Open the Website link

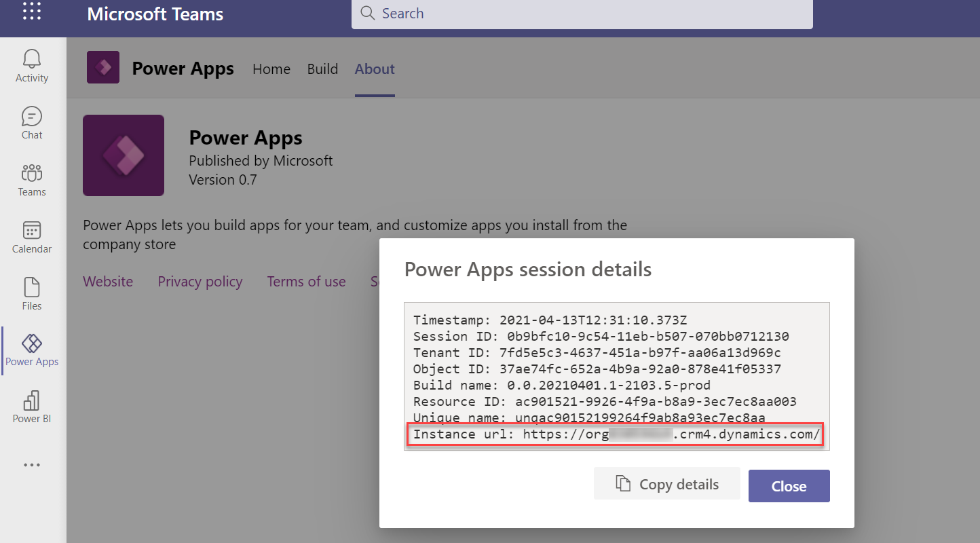coord(108,282)
